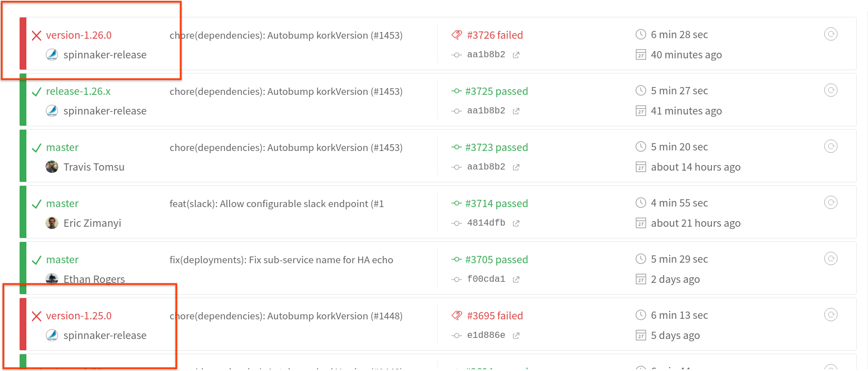Open the spinnaker-release avatar on version-1.26.0
Image resolution: width=868 pixels, height=371 pixels.
(52, 54)
